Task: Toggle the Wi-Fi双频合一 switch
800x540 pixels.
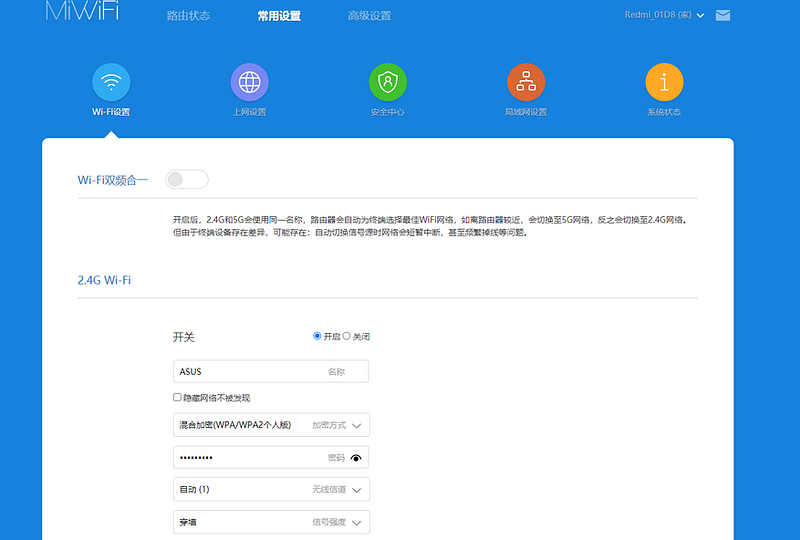Action: (x=187, y=179)
